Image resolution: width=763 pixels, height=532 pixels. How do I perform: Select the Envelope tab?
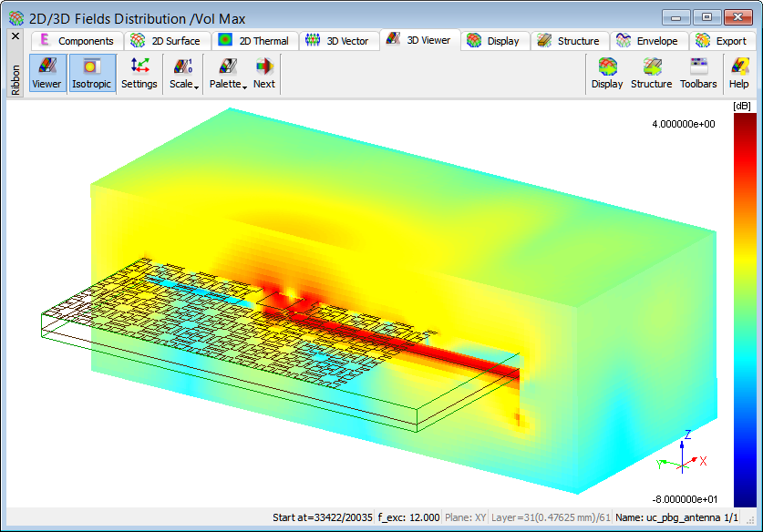647,41
